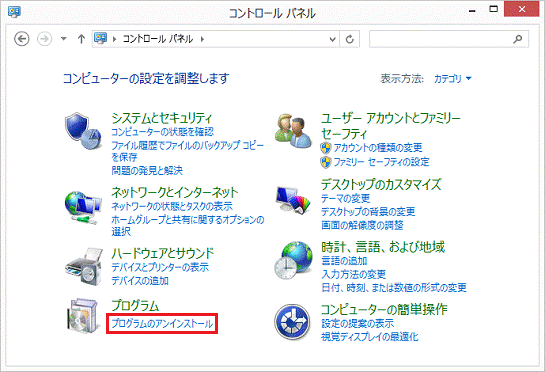Click the forward navigation arrow
The image size is (545, 372).
pyautogui.click(x=44, y=39)
